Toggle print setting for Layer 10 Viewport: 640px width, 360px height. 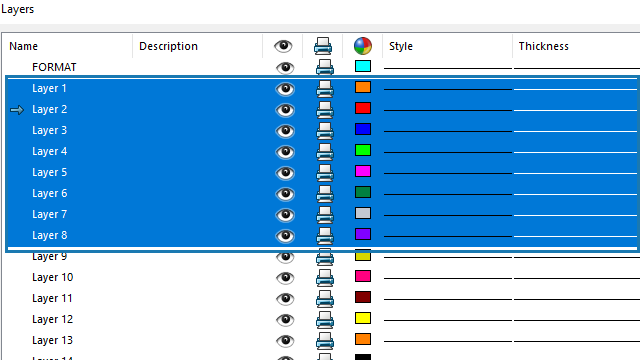[x=324, y=278]
